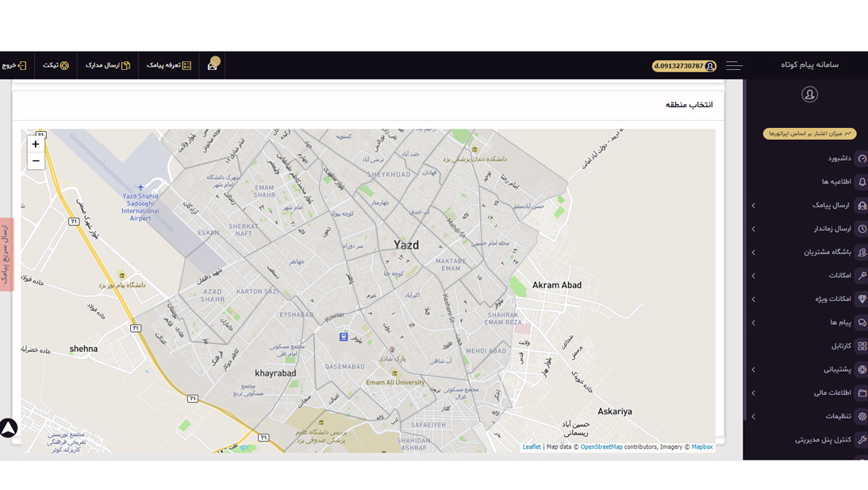The image size is (868, 490).
Task: Expand the تنظیمات submenu arrow
Action: (x=753, y=416)
